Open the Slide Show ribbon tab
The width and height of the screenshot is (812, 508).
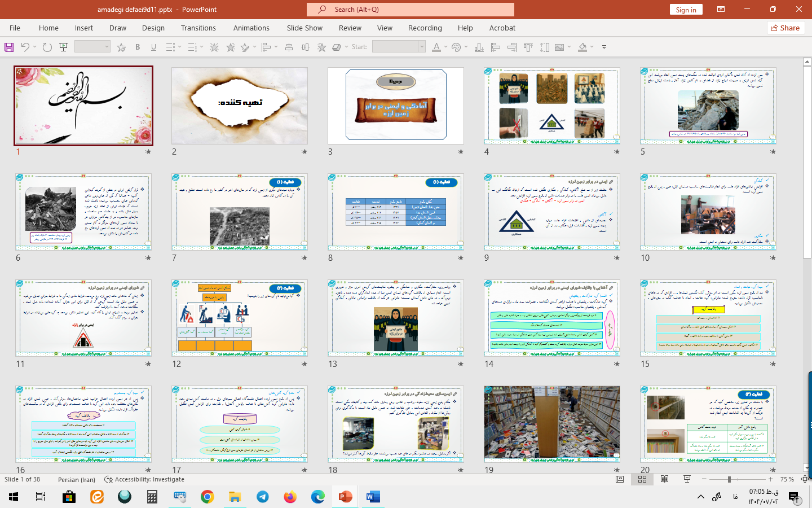point(304,28)
